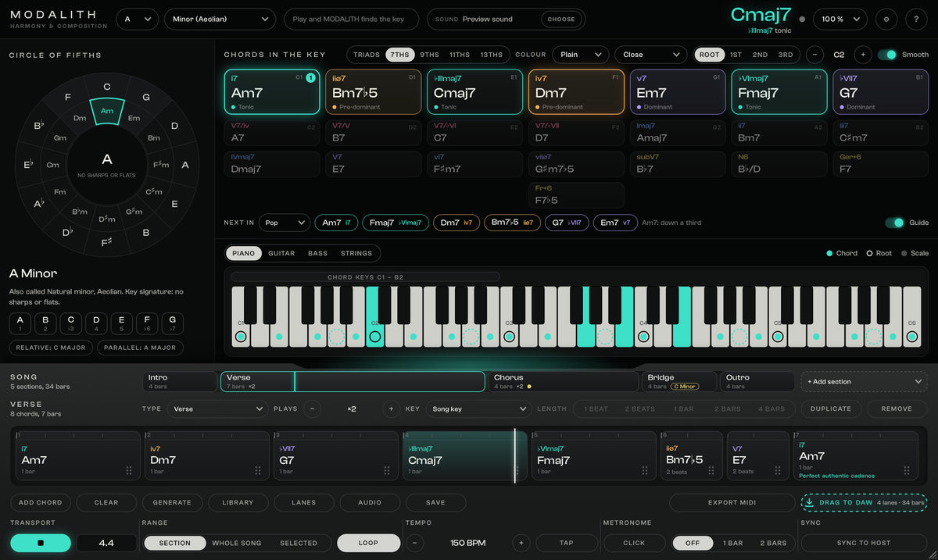
Task: Click the Chord Keys C1–B2 range bar
Action: point(365,276)
